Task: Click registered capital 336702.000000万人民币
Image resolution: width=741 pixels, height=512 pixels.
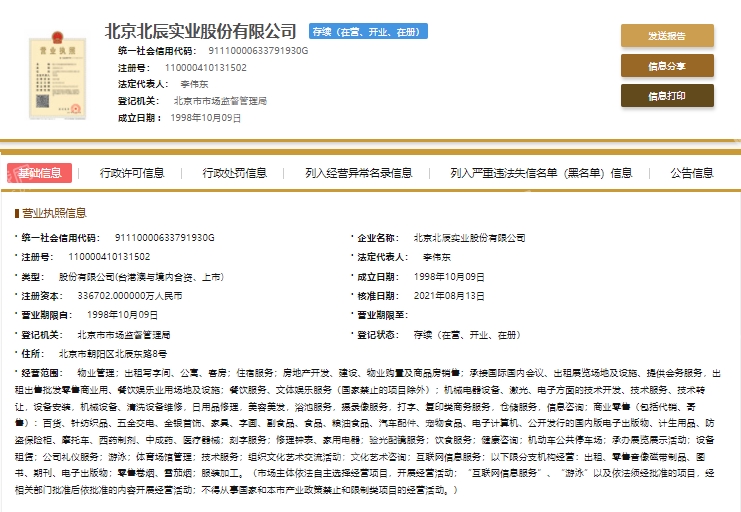Action: point(130,296)
